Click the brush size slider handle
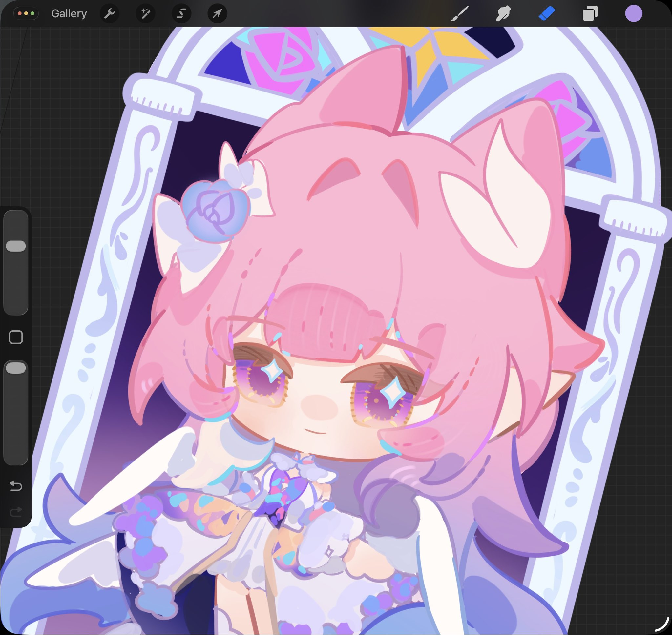Screen dimensions: 672x635 pos(16,246)
